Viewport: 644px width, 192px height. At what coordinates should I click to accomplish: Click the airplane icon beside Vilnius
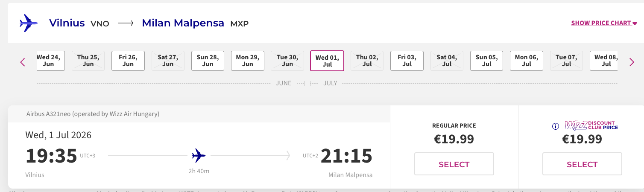(29, 23)
